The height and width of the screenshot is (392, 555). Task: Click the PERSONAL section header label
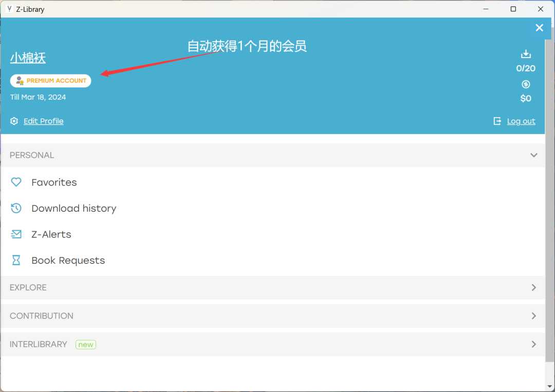[x=32, y=155]
